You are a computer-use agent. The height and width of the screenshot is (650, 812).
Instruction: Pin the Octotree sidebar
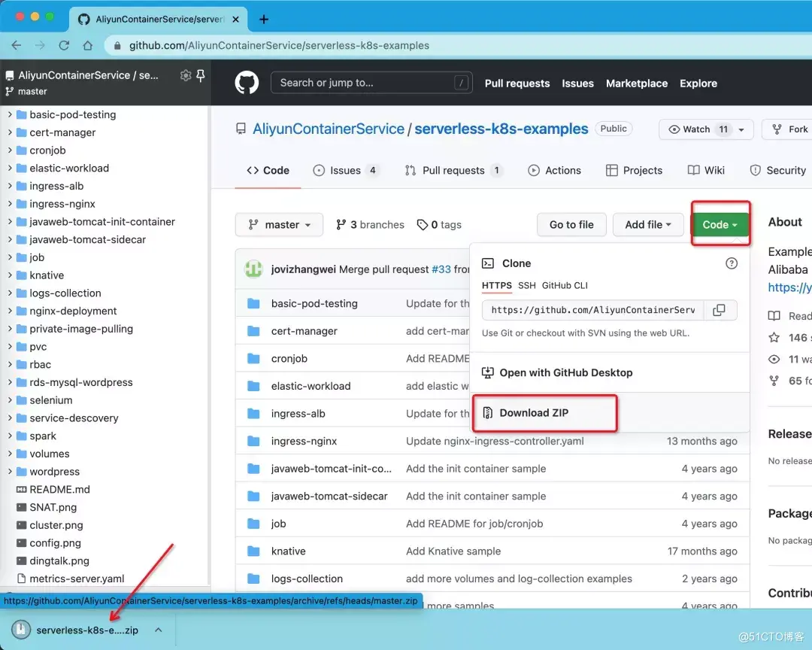201,76
